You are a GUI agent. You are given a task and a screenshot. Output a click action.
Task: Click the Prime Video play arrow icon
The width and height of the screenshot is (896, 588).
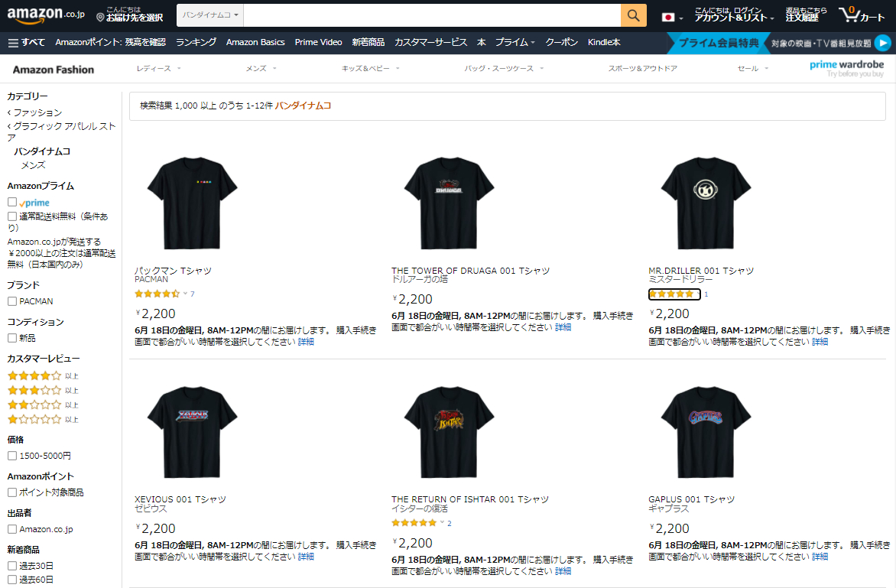click(882, 44)
